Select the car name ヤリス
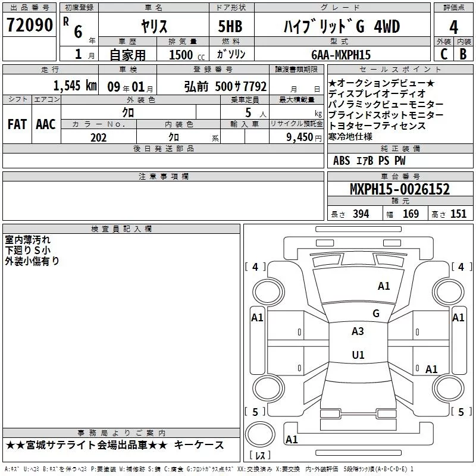 pyautogui.click(x=154, y=26)
